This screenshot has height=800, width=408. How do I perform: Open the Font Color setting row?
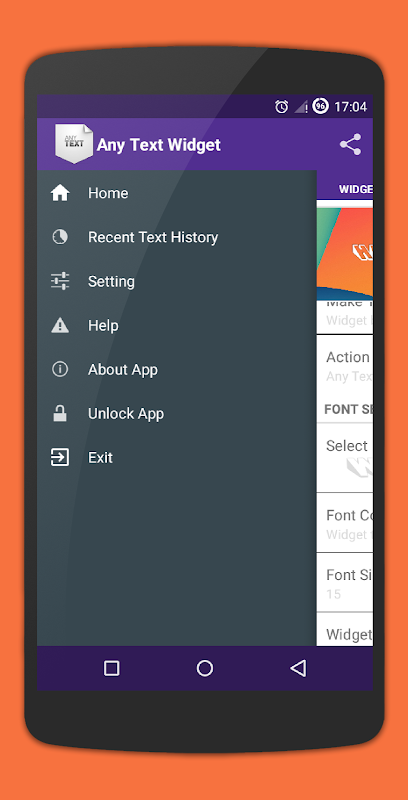(345, 522)
